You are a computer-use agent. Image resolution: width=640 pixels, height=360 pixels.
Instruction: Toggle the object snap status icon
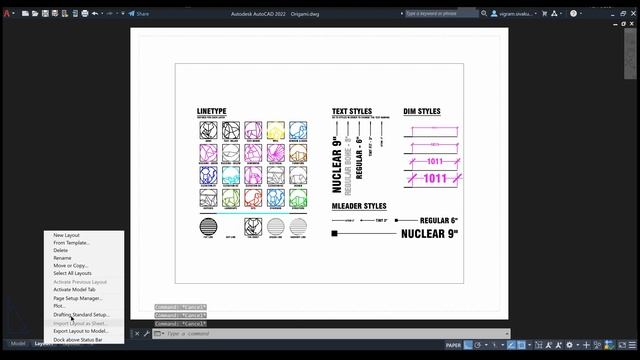click(521, 345)
